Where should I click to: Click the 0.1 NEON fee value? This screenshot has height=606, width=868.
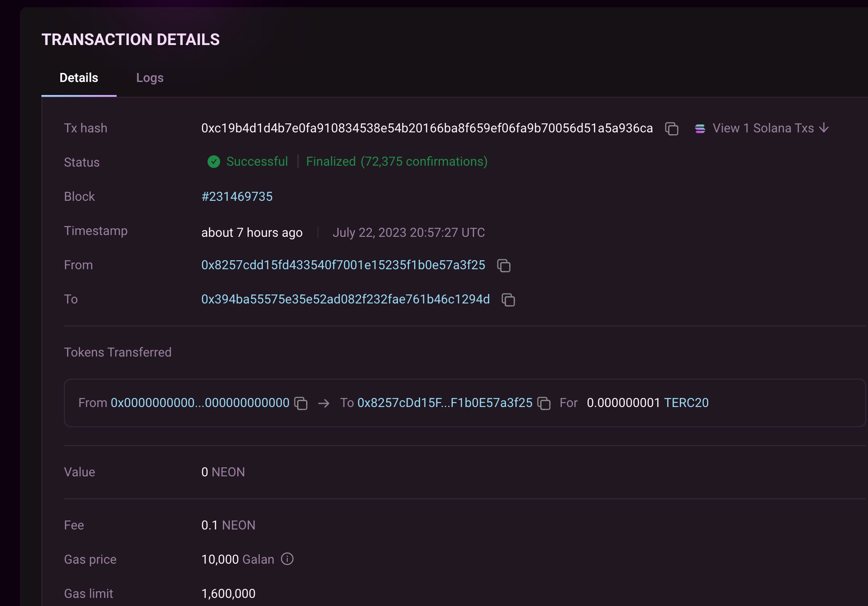pos(228,525)
